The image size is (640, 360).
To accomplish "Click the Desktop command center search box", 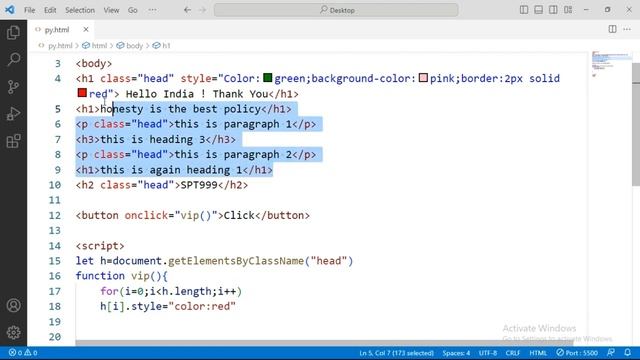I will tap(336, 10).
